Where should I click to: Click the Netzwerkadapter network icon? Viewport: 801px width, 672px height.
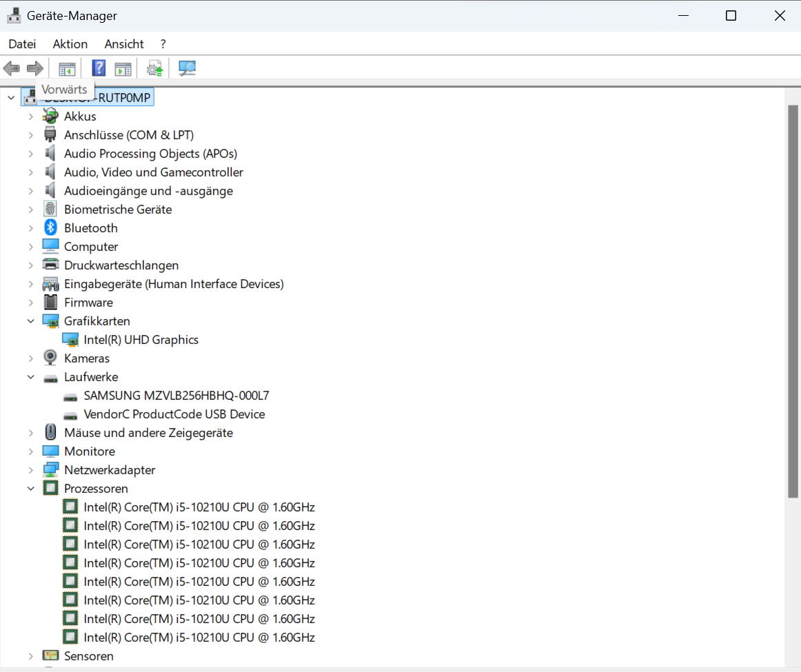coord(50,470)
